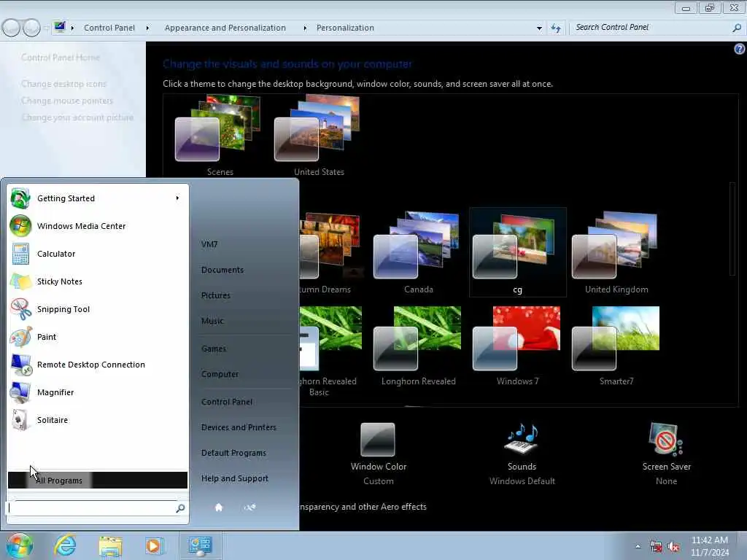Open Internet Explorer from taskbar

[65, 545]
